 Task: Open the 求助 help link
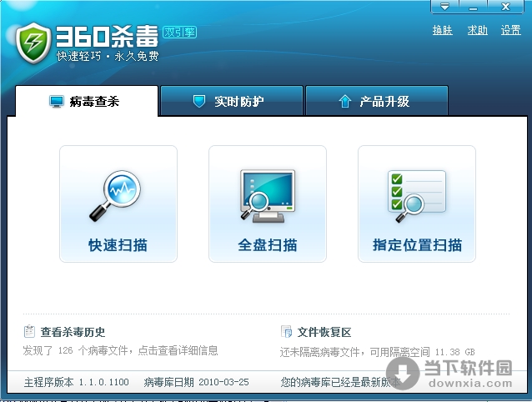tap(477, 30)
